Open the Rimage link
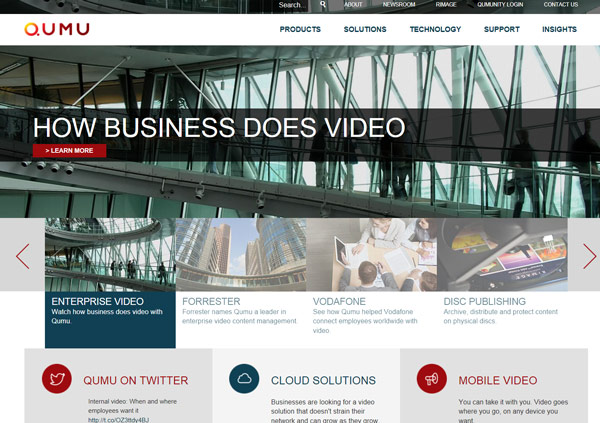 [446, 5]
